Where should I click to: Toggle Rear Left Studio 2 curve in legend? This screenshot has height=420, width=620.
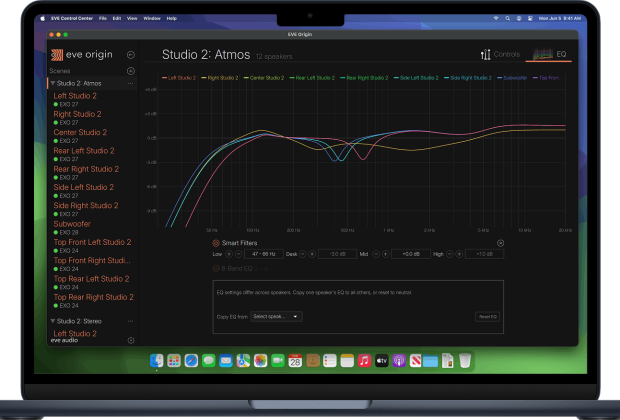[312, 78]
